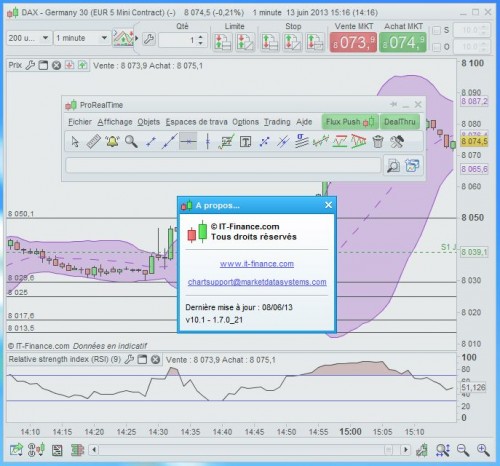Click the Vente MKT sell button
Image resolution: width=500 pixels, height=466 pixels.
point(353,42)
